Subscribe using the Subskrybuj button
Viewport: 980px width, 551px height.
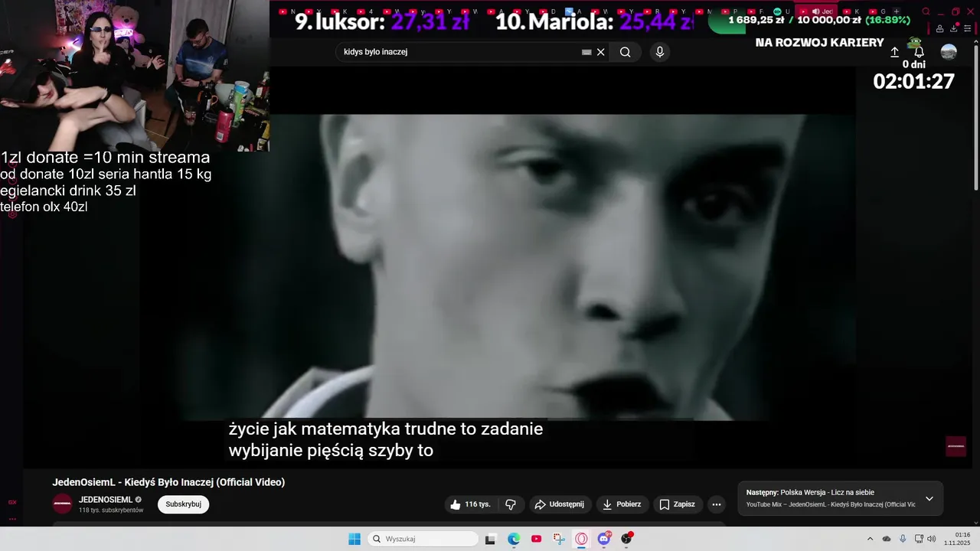pyautogui.click(x=184, y=504)
